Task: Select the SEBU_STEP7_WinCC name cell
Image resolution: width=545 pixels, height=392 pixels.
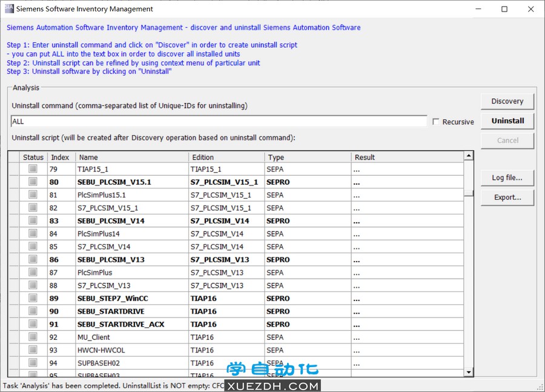Action: click(132, 299)
